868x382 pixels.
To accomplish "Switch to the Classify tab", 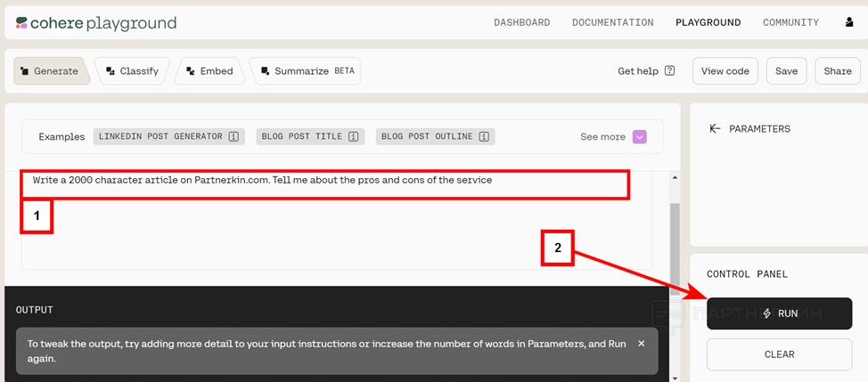I will click(x=132, y=70).
